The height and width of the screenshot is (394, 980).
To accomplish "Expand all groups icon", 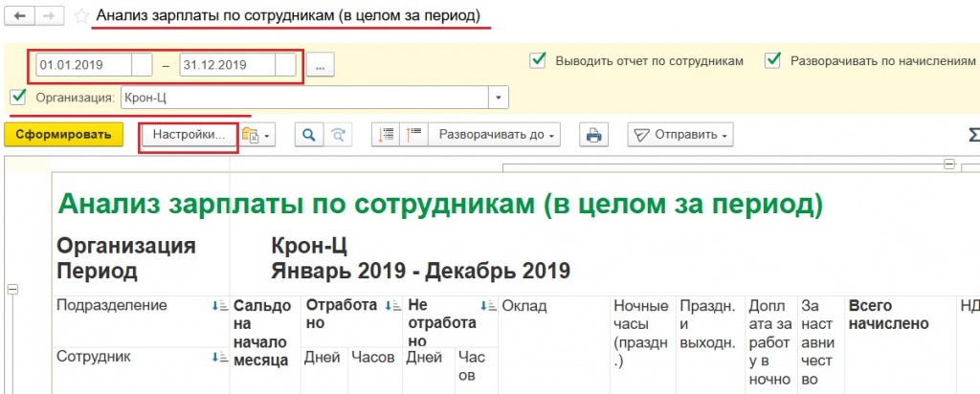I will [387, 135].
